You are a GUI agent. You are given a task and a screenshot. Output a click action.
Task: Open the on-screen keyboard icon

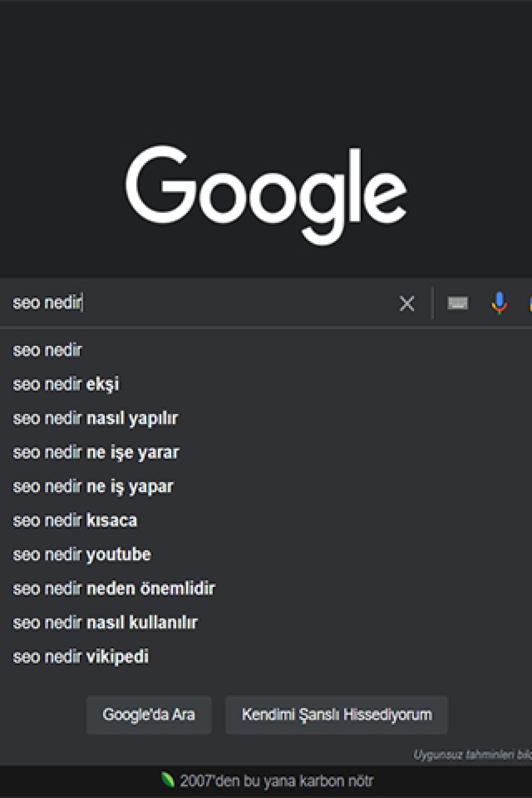point(458,303)
